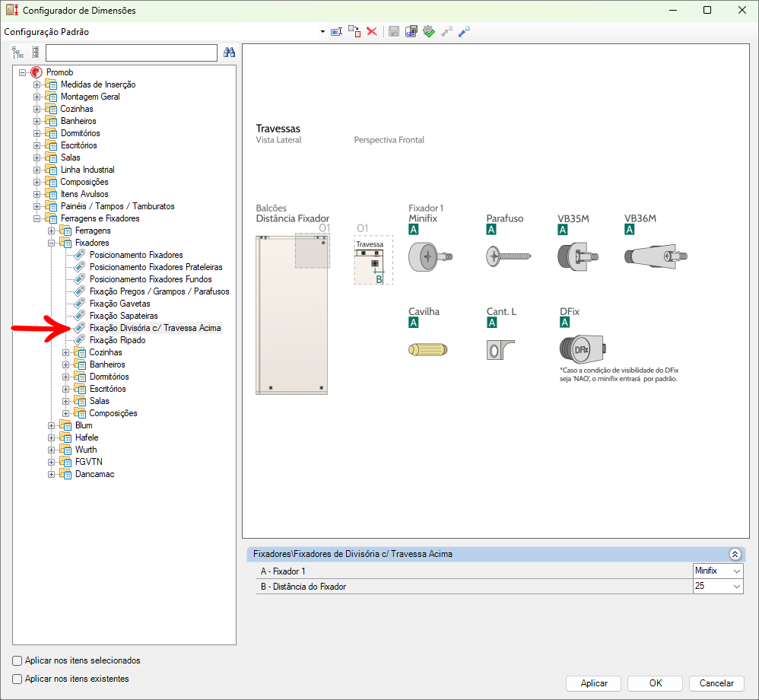
Task: Click the VB35M connector illustration
Action: tap(578, 256)
